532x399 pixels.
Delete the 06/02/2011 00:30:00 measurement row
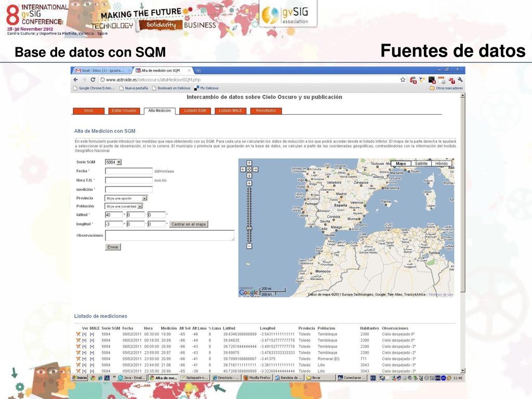tap(78, 334)
